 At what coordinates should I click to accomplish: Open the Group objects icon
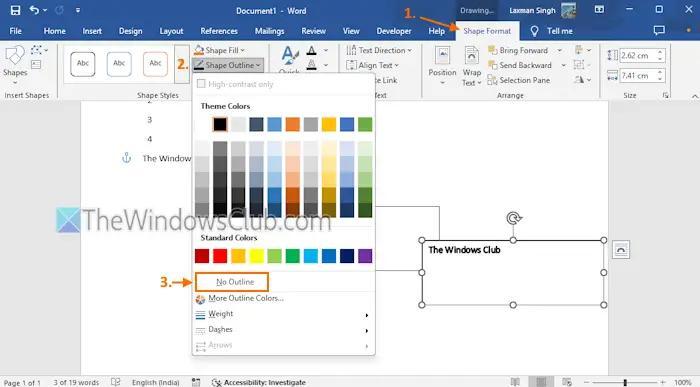tap(582, 65)
